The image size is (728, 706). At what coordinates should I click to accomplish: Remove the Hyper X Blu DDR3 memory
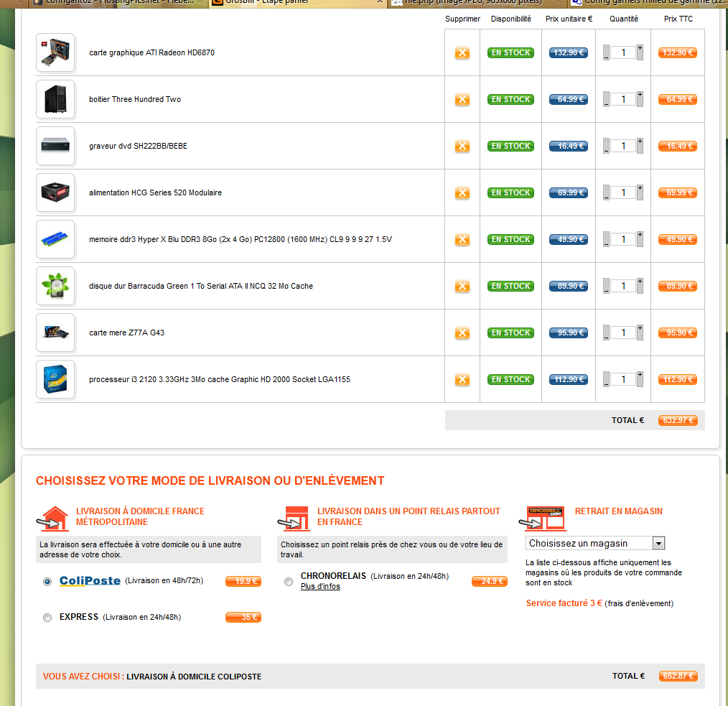[x=462, y=240]
